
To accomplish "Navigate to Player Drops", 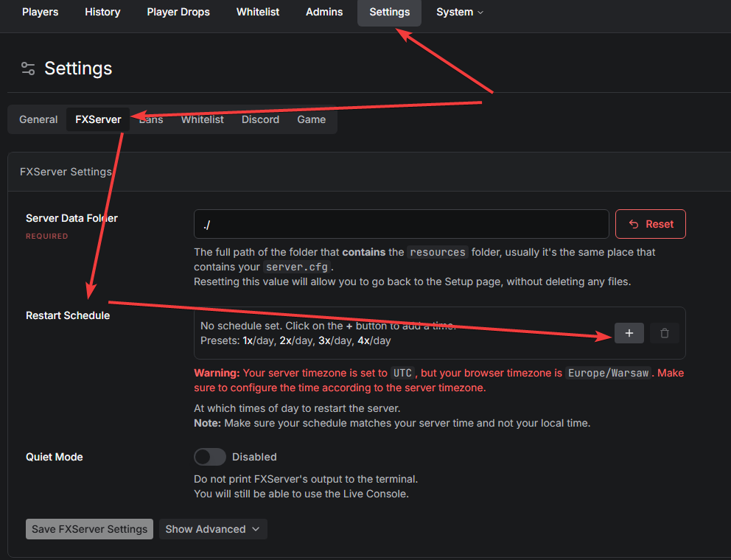I will tap(178, 13).
